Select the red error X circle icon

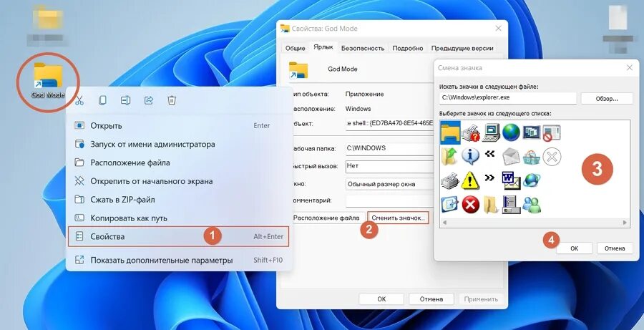(x=470, y=204)
